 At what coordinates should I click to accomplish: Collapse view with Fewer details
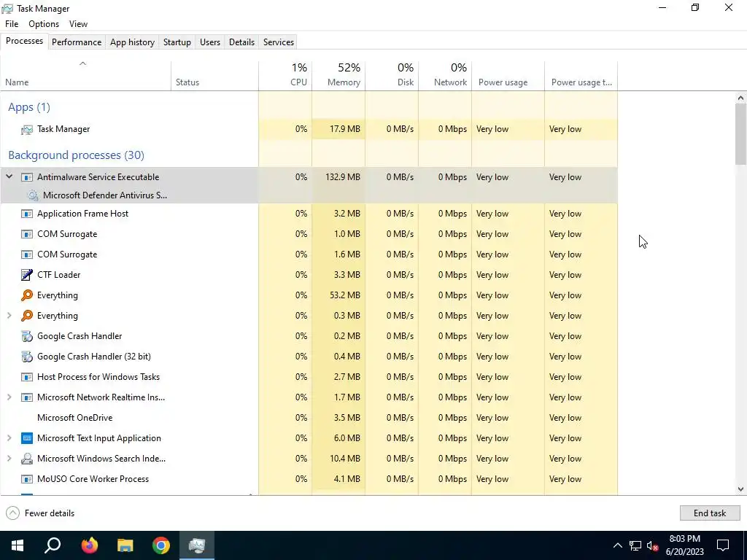click(40, 513)
